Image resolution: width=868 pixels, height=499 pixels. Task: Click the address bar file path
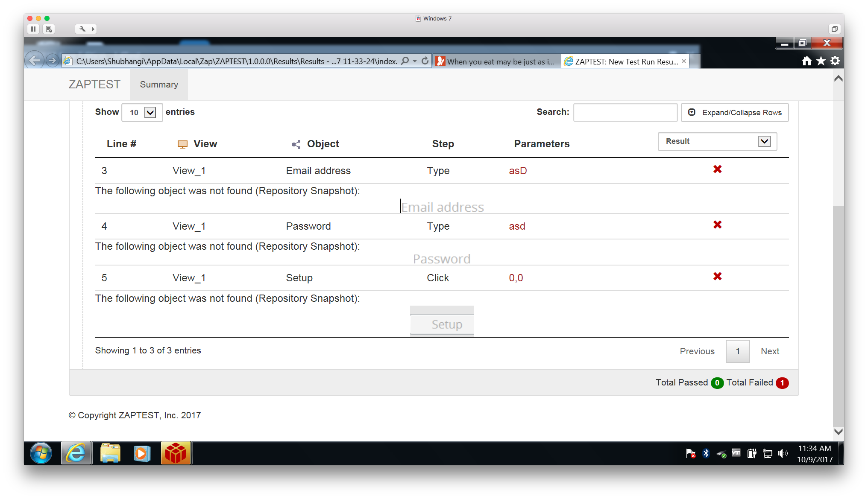click(x=236, y=61)
